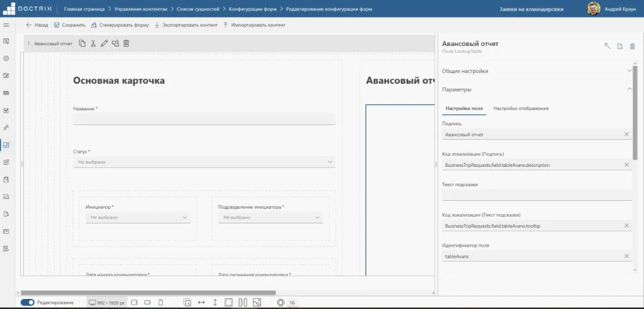Switch to the Настройки поля tab

(464, 108)
